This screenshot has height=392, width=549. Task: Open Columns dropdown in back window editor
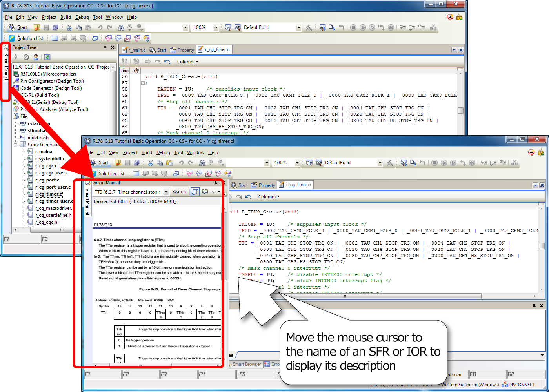[x=187, y=62]
